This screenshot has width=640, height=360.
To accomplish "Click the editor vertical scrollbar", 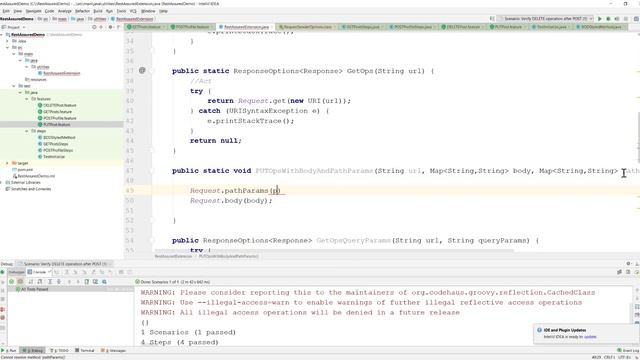I will click(x=638, y=139).
